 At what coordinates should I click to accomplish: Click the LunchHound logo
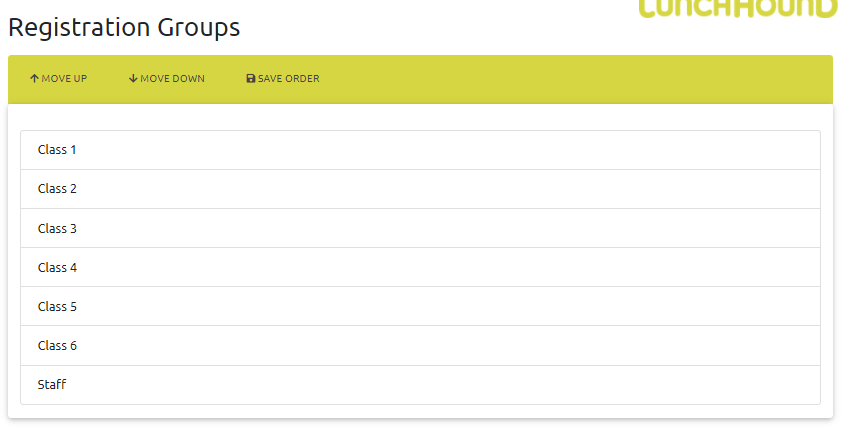pos(737,8)
